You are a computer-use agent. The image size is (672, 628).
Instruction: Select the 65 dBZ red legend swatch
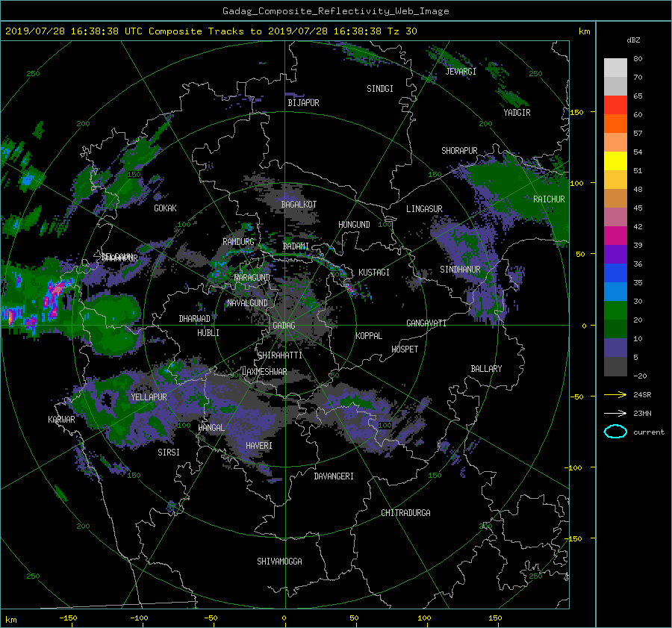click(x=615, y=105)
